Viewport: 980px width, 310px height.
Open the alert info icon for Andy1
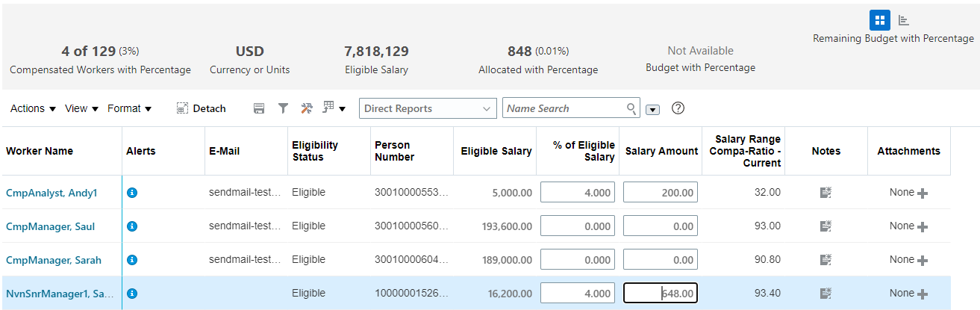(x=132, y=193)
